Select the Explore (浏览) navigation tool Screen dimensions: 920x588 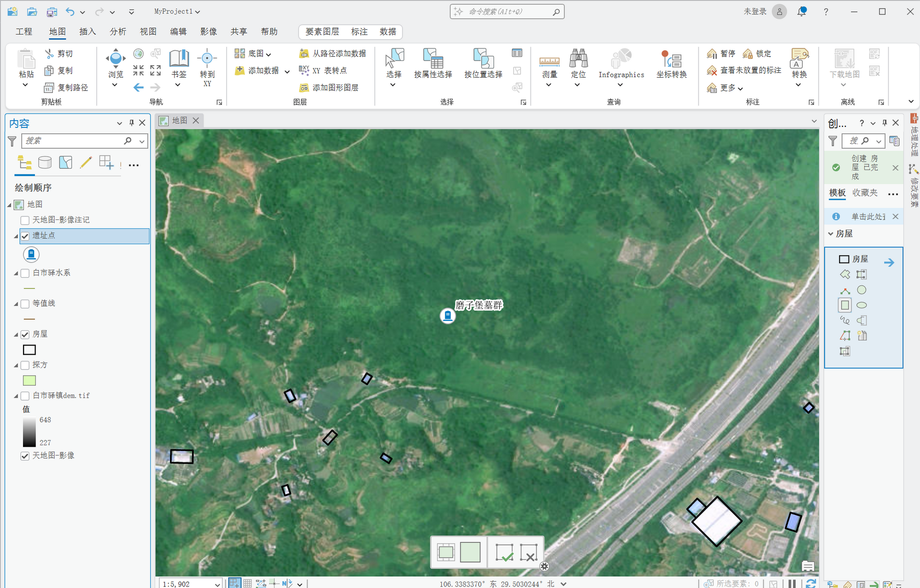point(115,59)
